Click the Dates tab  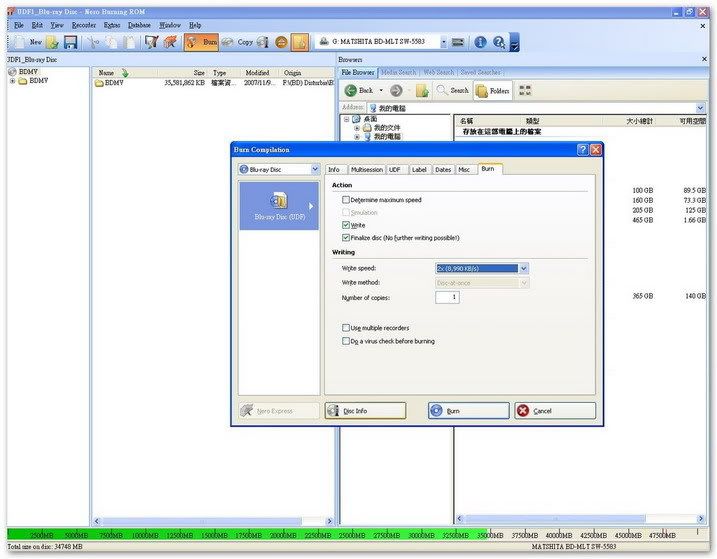(443, 170)
